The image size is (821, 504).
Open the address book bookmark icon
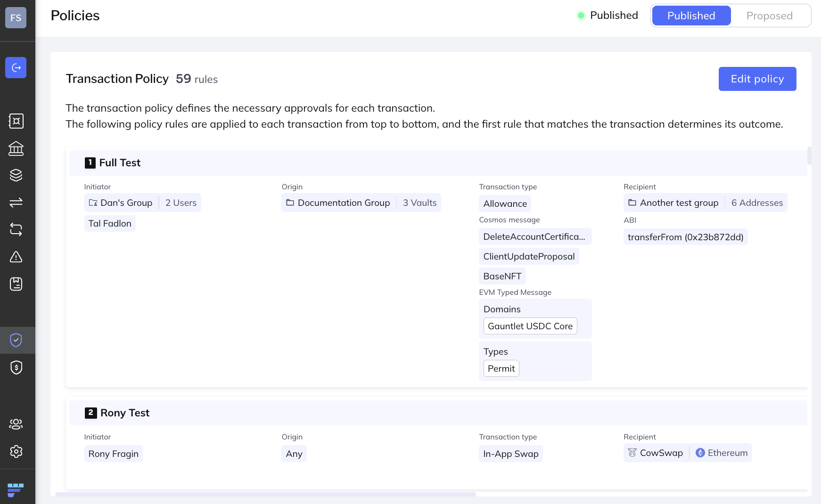(16, 284)
